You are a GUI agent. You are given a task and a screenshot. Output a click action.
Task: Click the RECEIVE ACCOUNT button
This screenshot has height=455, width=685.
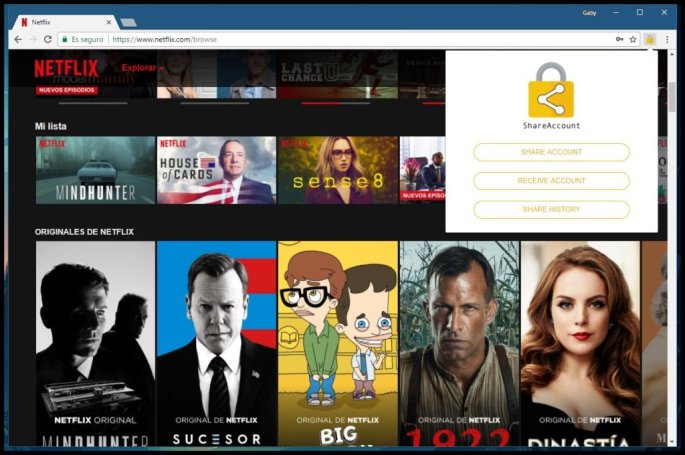point(551,181)
